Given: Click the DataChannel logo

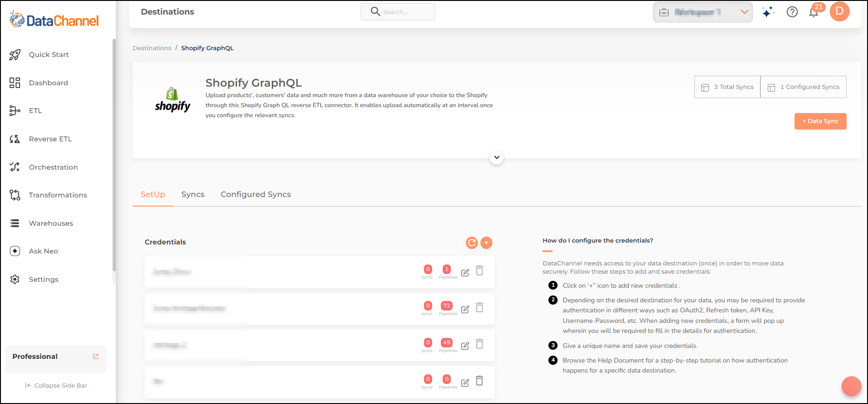Looking at the screenshot, I should pyautogui.click(x=54, y=20).
